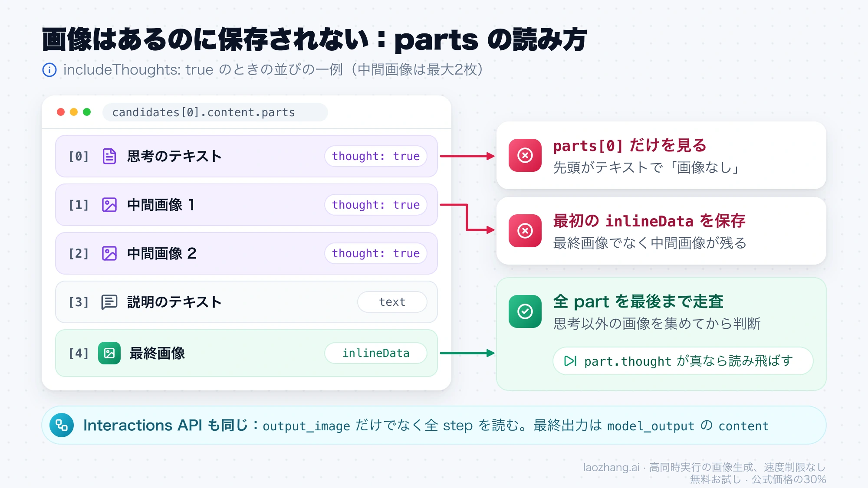Screen dimensions: 868x488
Task: Click the green image icon for 最終画像
Action: pyautogui.click(x=109, y=353)
